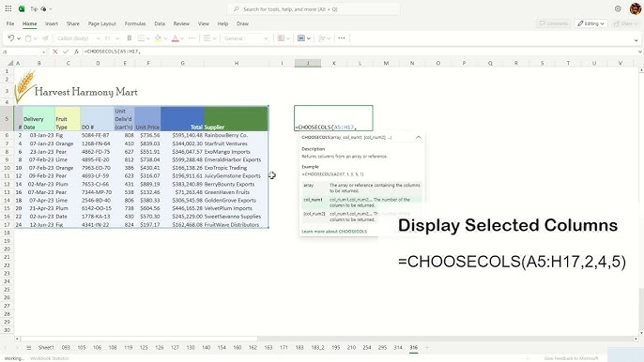Select the column J header
The width and height of the screenshot is (644, 362).
(x=308, y=63)
